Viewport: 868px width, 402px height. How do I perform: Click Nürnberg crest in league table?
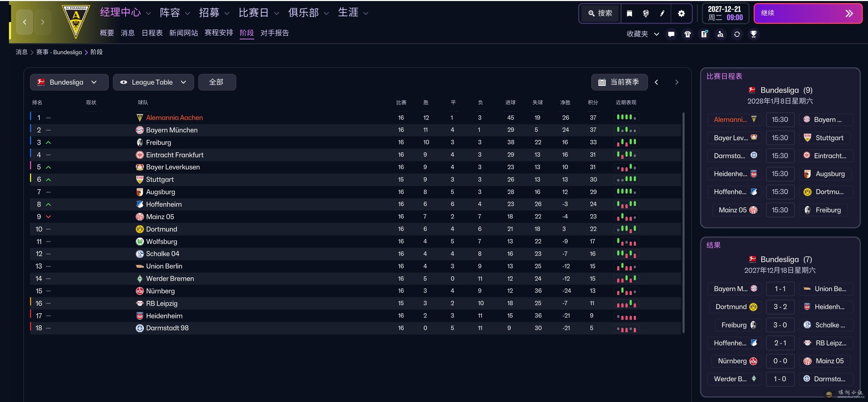(140, 291)
